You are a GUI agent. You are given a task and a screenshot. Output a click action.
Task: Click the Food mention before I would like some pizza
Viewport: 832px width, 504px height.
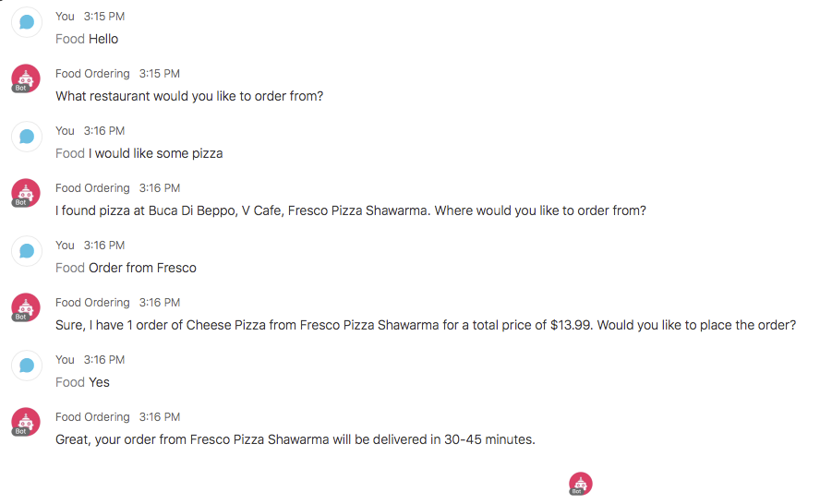tap(70, 153)
